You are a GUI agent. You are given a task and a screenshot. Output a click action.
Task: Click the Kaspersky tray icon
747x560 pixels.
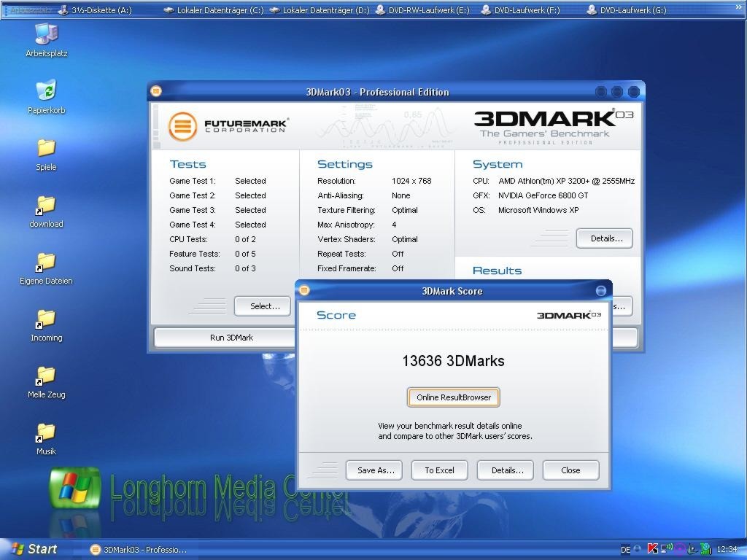[x=653, y=549]
